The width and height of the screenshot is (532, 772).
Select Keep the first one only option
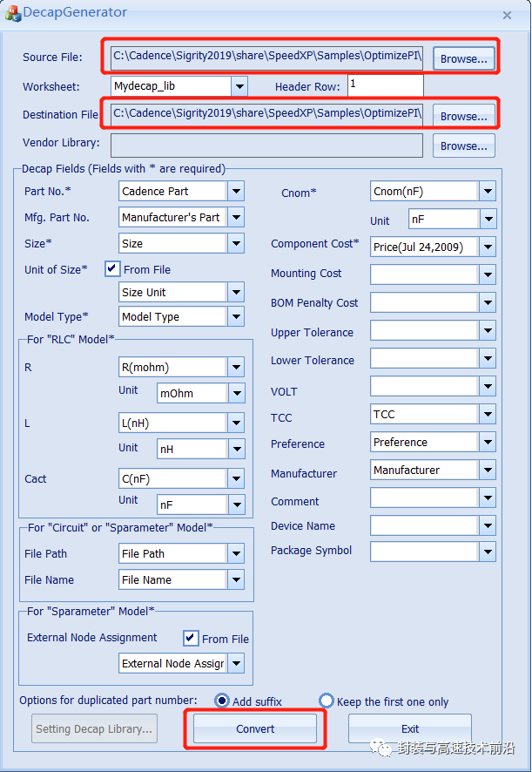326,701
